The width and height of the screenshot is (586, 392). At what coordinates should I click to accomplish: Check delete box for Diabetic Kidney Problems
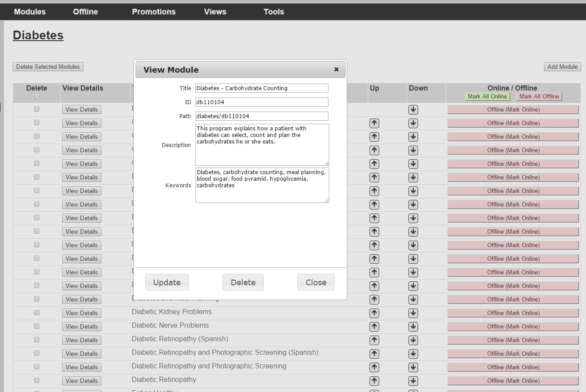click(37, 312)
